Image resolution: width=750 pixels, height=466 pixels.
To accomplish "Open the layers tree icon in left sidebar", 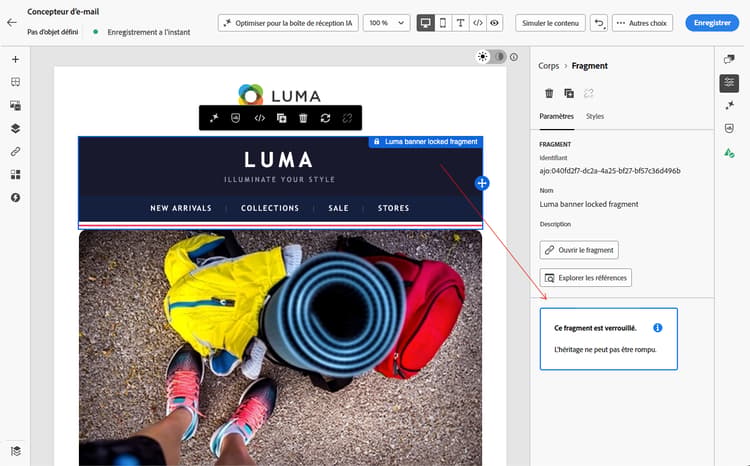I will (x=15, y=128).
